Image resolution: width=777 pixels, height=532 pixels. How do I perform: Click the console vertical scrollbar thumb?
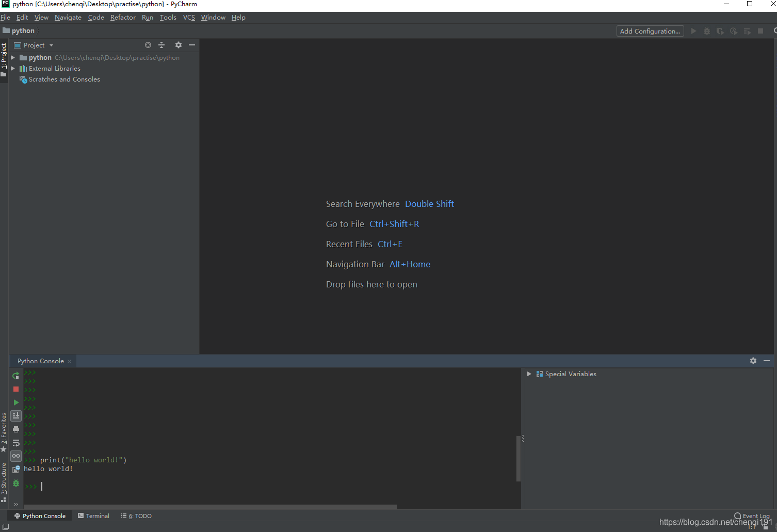(519, 459)
